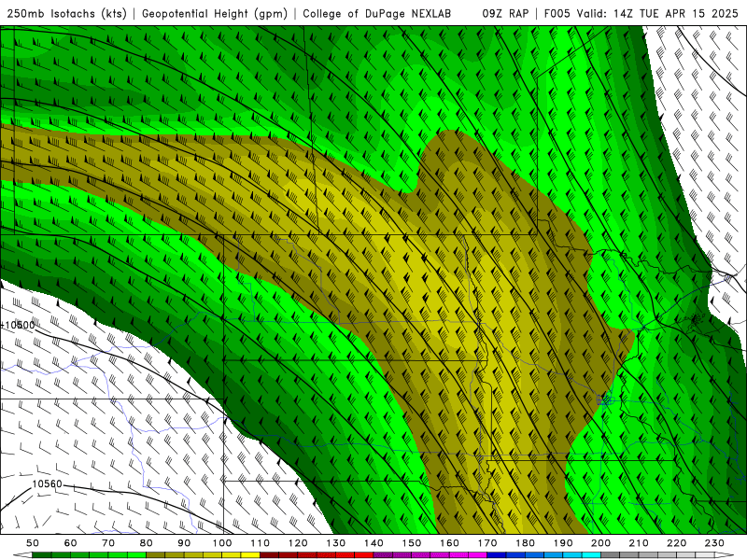Click the 100 label on the colorbar
This screenshot has width=747, height=560.
[222, 543]
